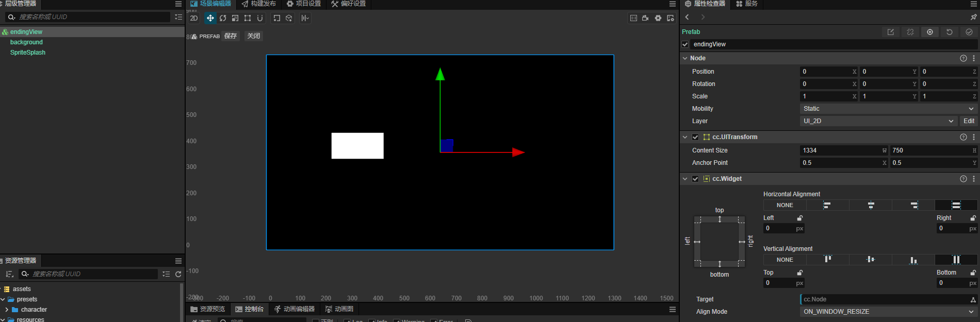
Task: Open help for the cc.Widget component
Action: coord(963,179)
